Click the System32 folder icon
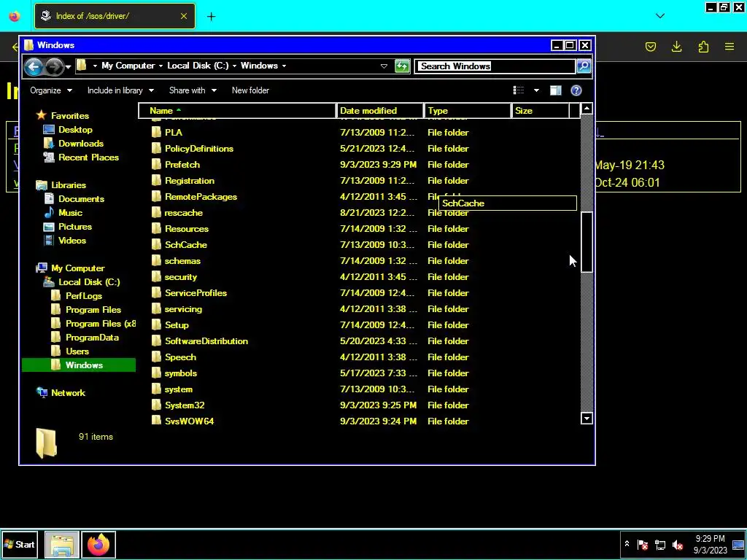 pyautogui.click(x=156, y=405)
